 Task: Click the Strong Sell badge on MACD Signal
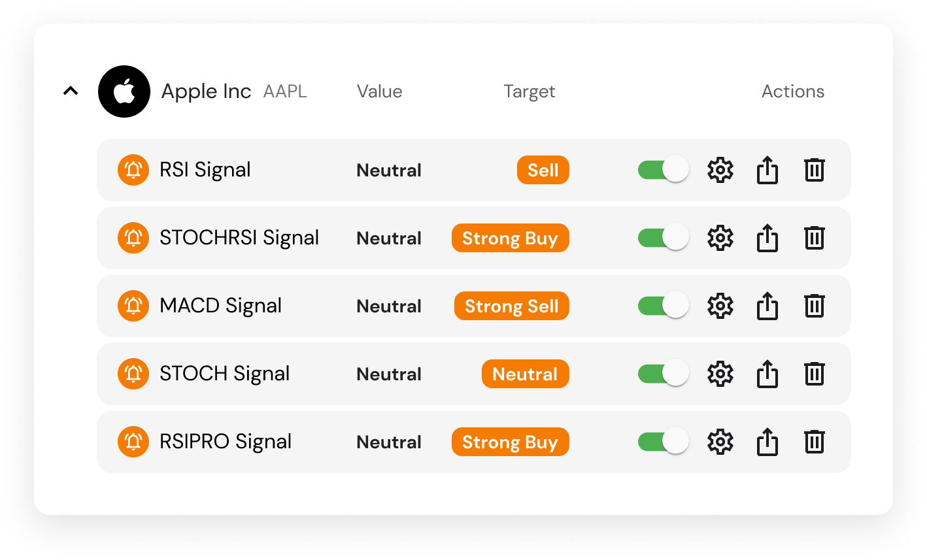click(511, 306)
